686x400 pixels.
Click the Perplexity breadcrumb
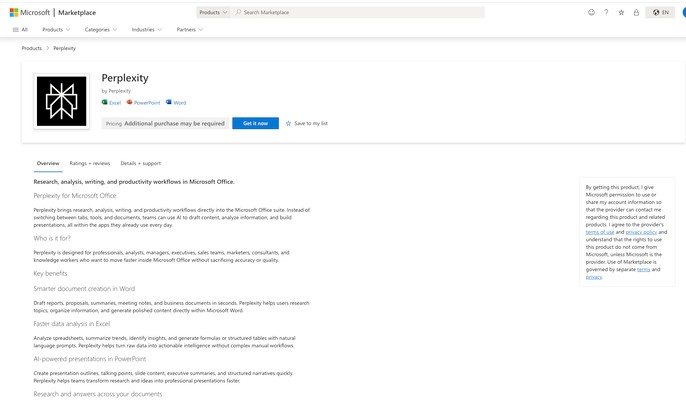(x=64, y=48)
